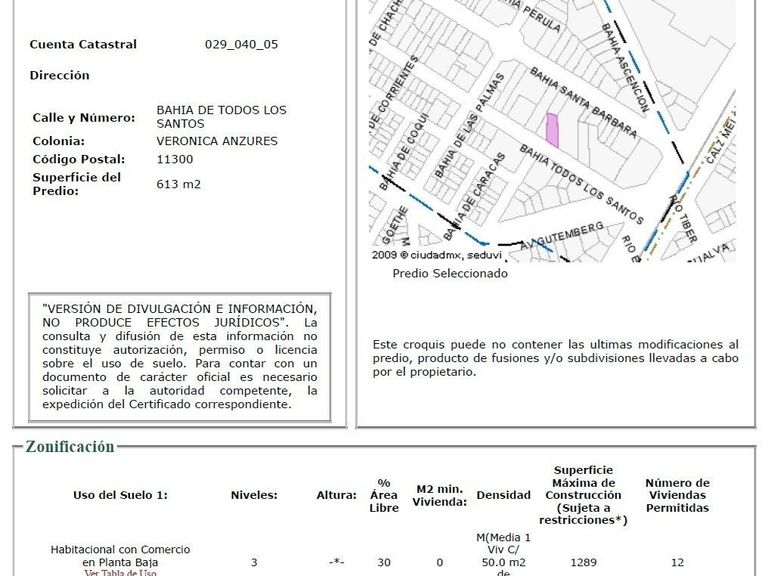Click the Rio Tiber street label
This screenshot has width=768, height=576.
tap(683, 218)
